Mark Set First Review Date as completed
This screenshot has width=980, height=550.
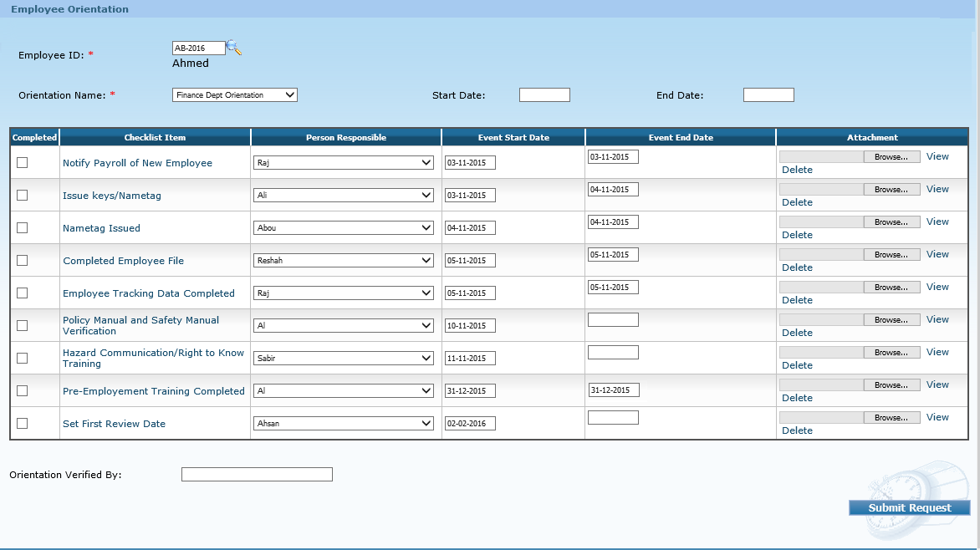tap(23, 424)
